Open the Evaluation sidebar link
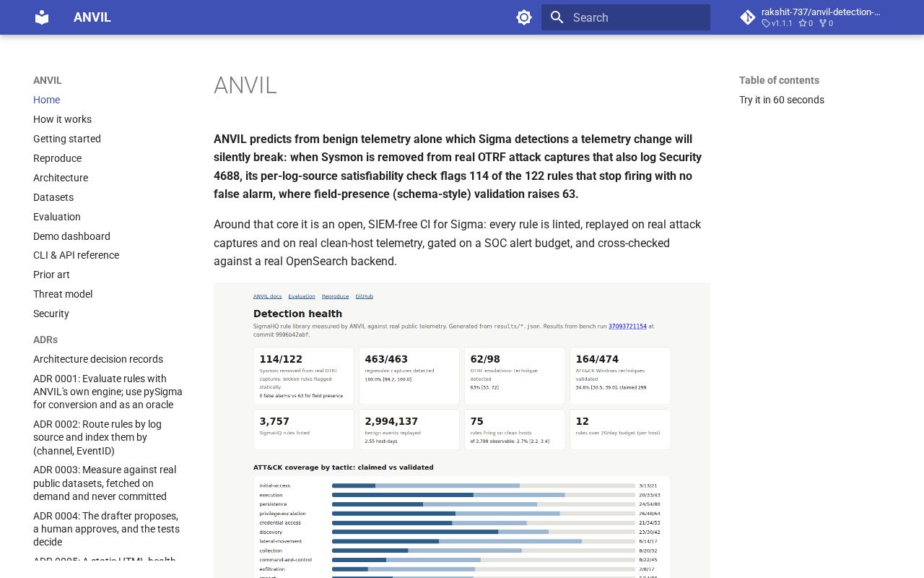 coord(57,217)
